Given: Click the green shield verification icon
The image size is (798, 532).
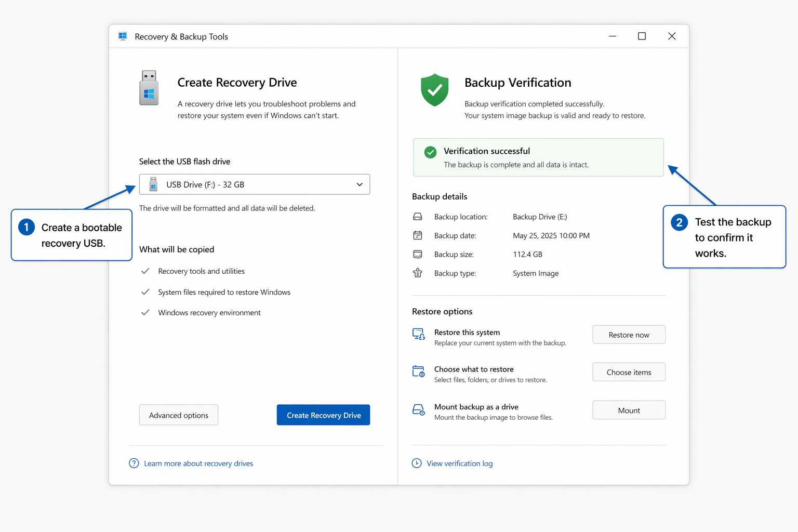Looking at the screenshot, I should pos(434,90).
